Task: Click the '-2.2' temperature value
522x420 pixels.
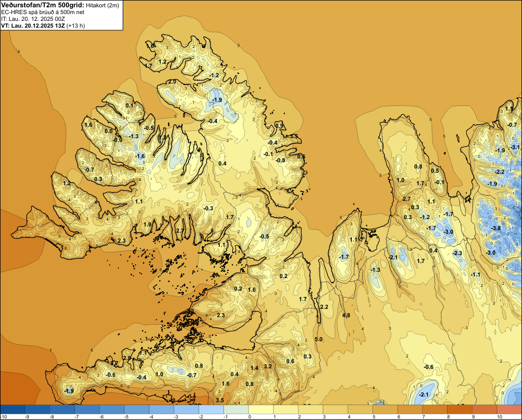Action: [x=500, y=172]
